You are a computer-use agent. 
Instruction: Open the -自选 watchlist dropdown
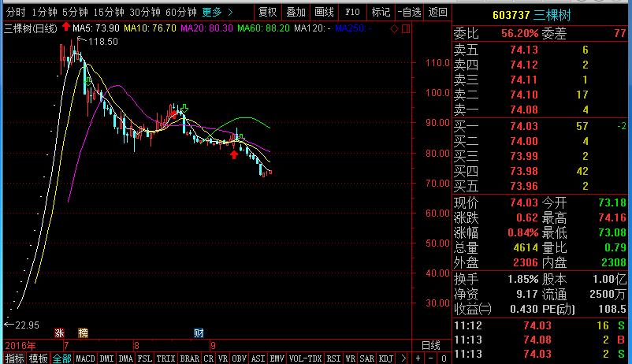409,13
